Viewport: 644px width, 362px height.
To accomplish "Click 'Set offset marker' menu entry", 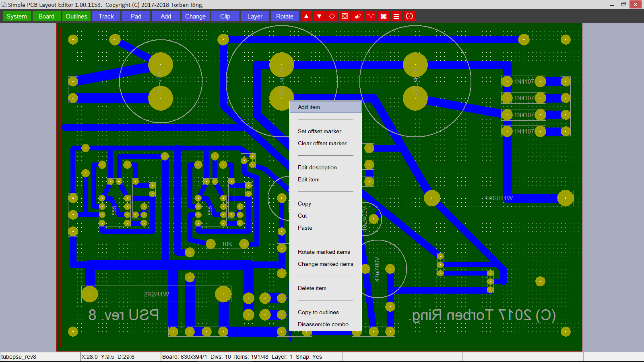I will pyautogui.click(x=319, y=131).
